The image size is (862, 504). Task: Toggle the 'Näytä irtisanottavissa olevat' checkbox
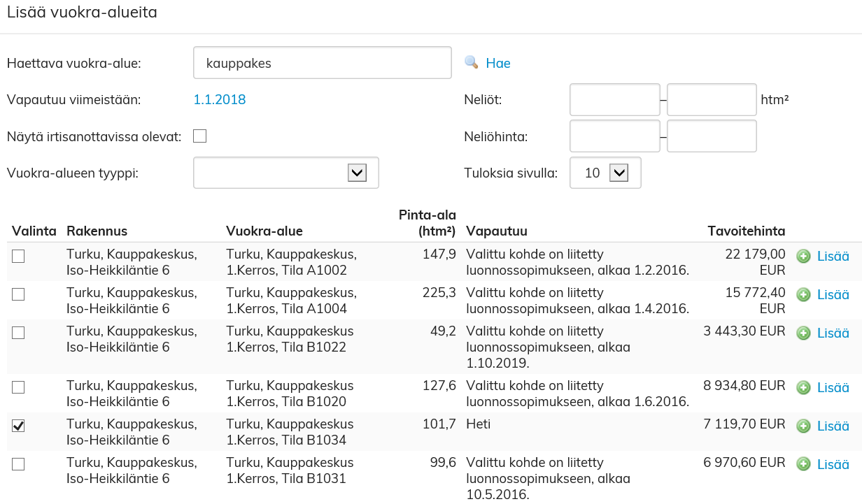(199, 136)
